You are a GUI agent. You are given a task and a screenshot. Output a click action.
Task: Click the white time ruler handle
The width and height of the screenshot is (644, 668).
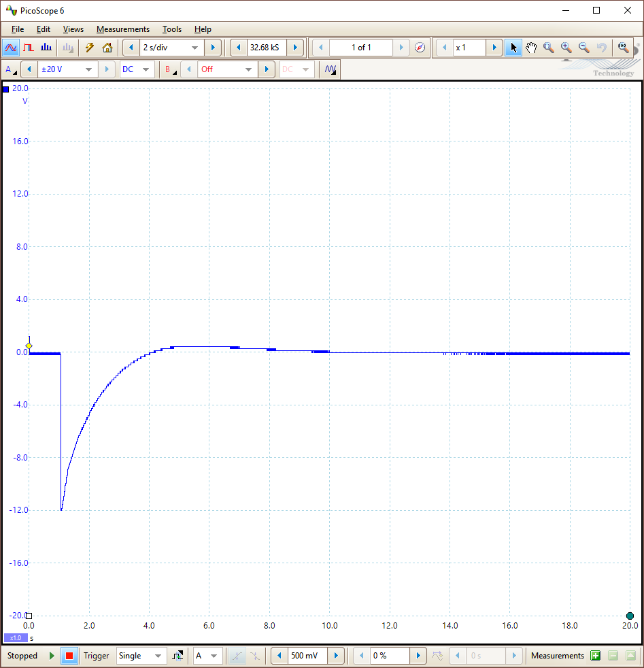coord(29,616)
